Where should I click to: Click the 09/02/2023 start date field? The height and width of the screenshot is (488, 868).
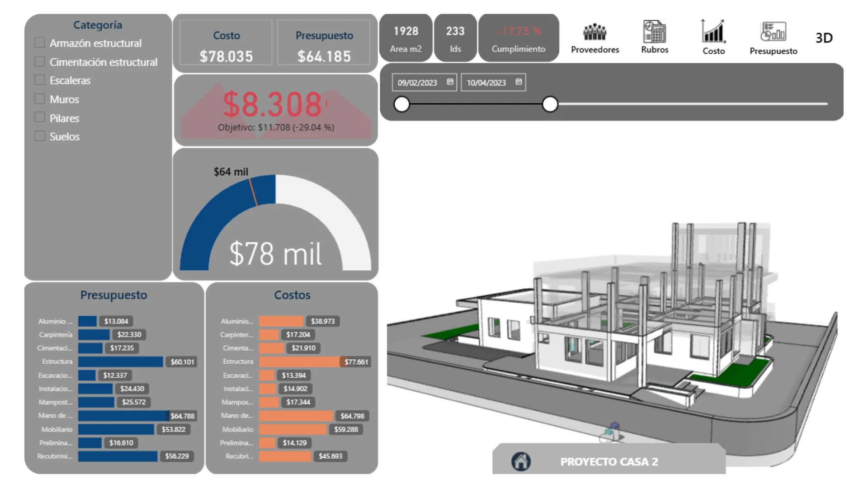(x=417, y=83)
